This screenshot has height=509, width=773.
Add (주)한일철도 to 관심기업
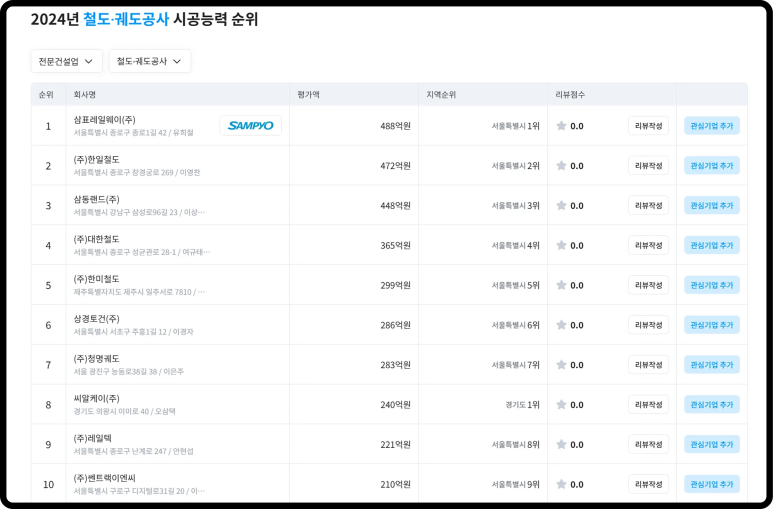point(712,166)
